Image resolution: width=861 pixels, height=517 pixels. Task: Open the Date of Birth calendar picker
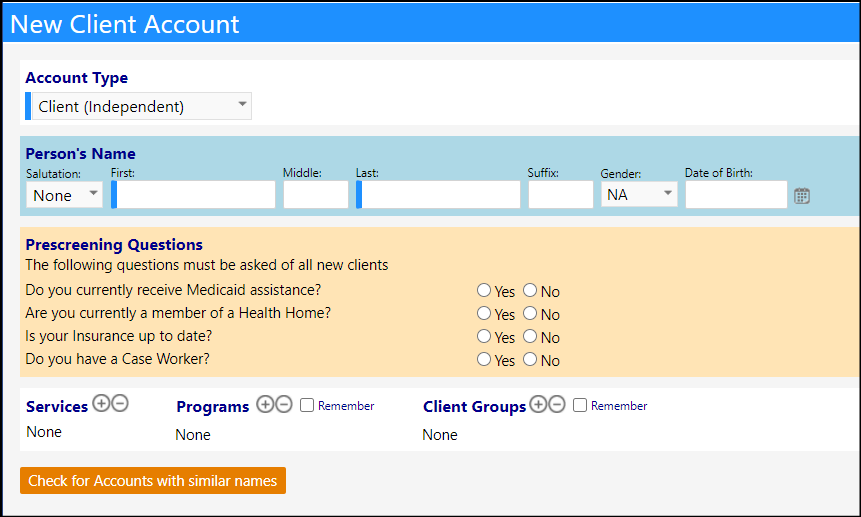[801, 195]
